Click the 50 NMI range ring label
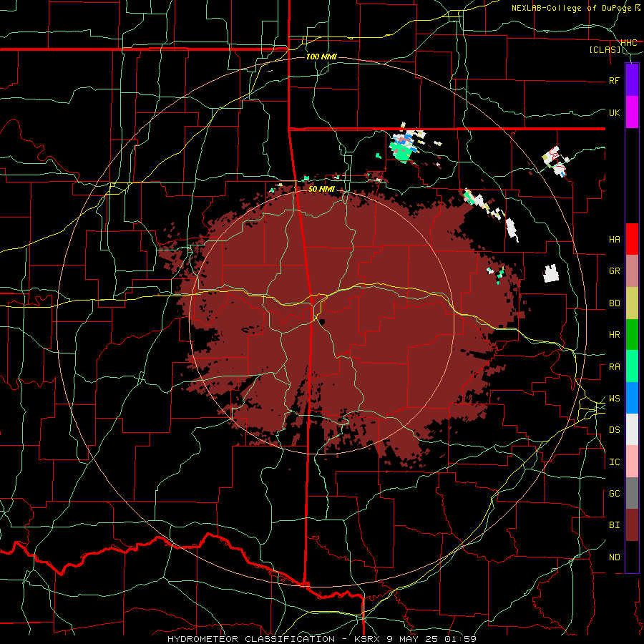 [321, 190]
